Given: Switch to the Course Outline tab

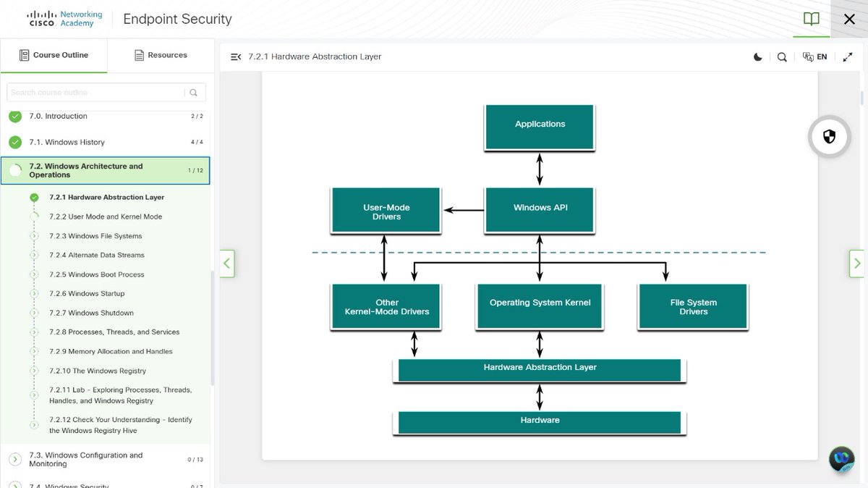Looking at the screenshot, I should pos(54,55).
